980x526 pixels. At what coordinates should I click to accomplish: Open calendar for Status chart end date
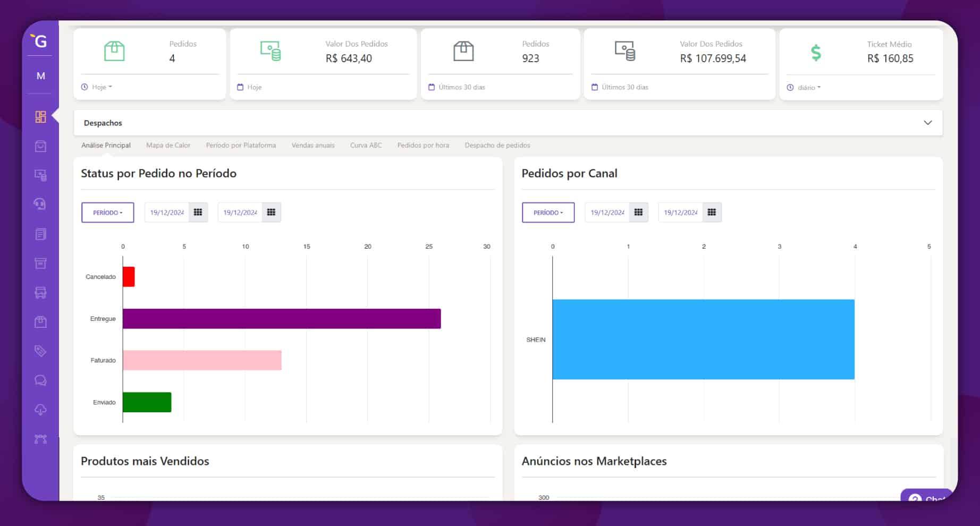point(271,213)
